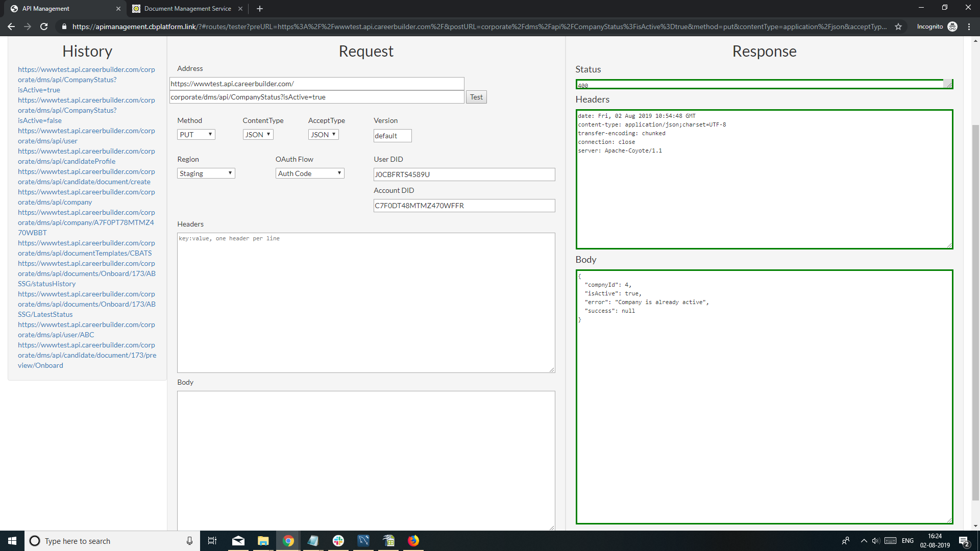Click the response Body box

pyautogui.click(x=764, y=396)
